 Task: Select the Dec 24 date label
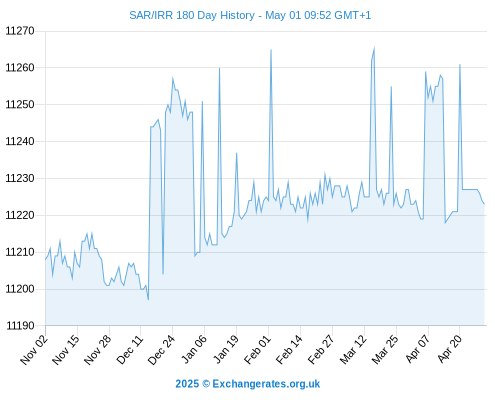(x=161, y=349)
